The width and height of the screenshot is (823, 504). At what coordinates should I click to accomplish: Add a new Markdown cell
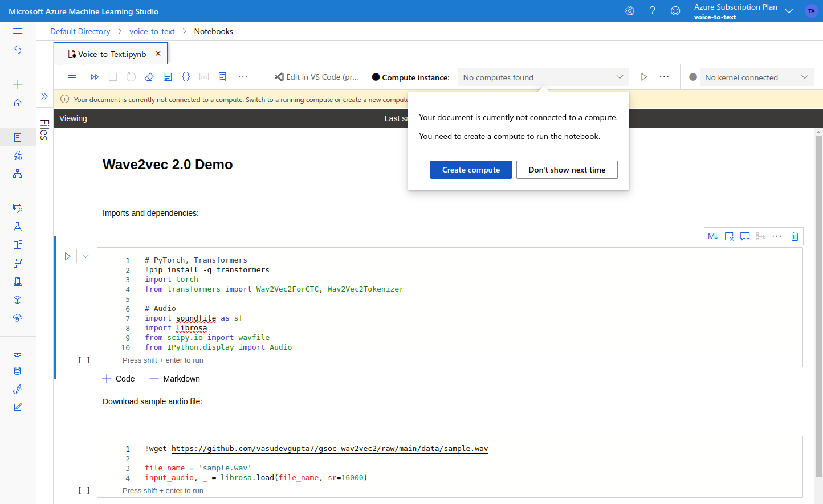pos(175,379)
